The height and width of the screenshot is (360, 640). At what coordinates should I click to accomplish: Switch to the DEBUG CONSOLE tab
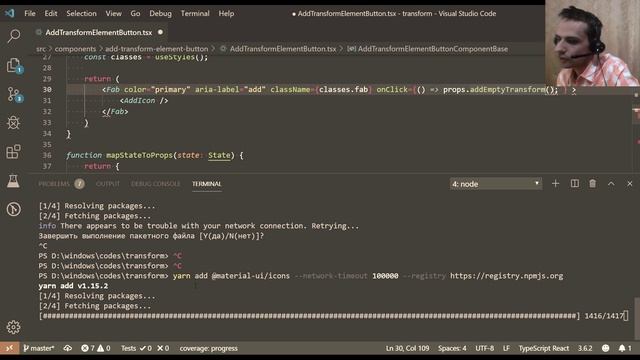156,184
